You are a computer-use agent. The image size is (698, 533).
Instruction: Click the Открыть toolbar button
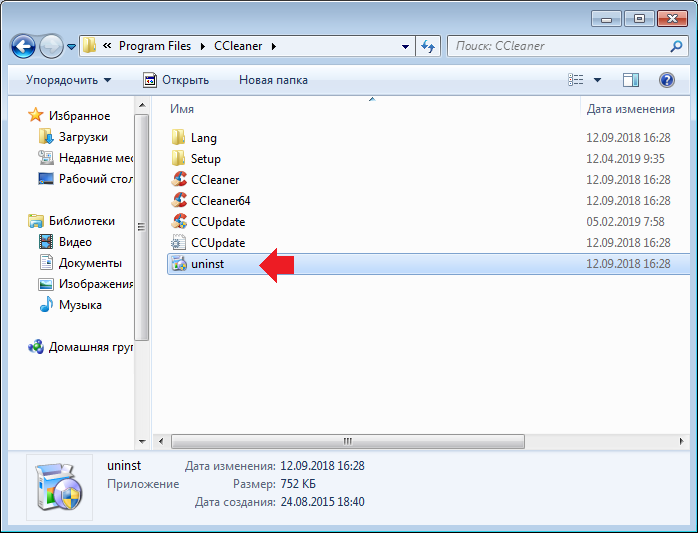click(176, 80)
